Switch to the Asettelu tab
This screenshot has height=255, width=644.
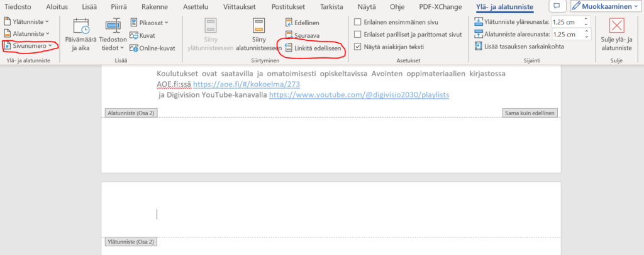tap(195, 6)
